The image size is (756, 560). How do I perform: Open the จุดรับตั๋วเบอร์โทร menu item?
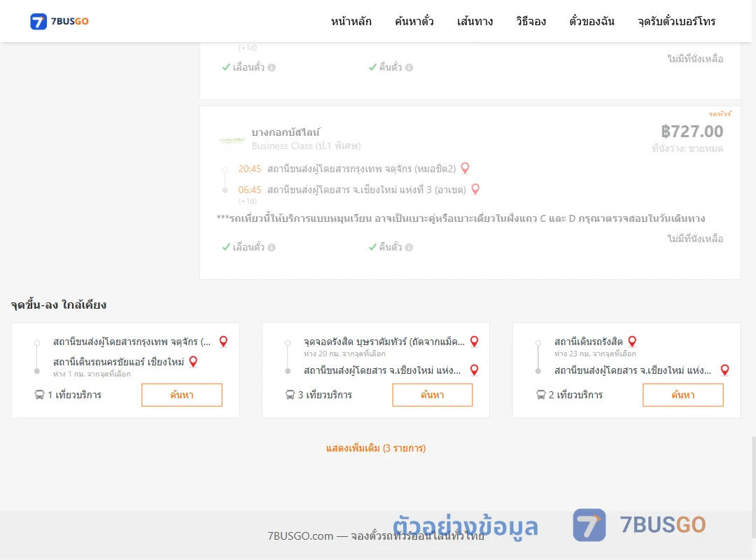point(676,21)
